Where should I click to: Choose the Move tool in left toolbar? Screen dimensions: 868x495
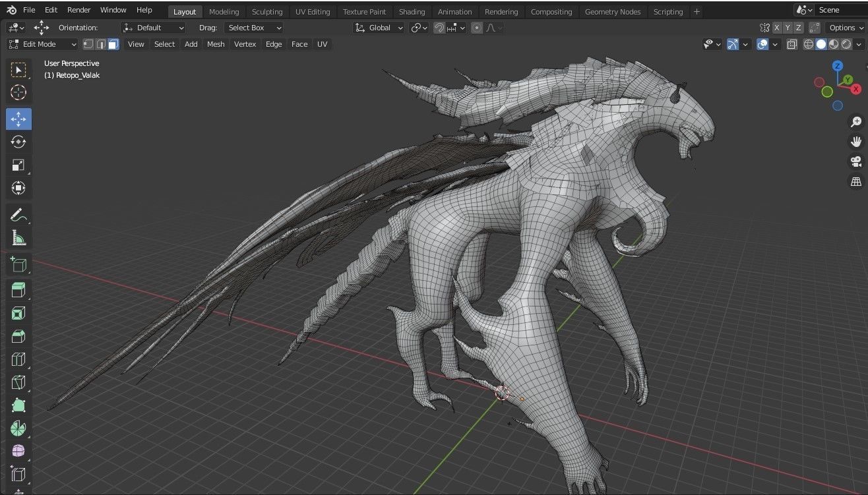pyautogui.click(x=18, y=119)
